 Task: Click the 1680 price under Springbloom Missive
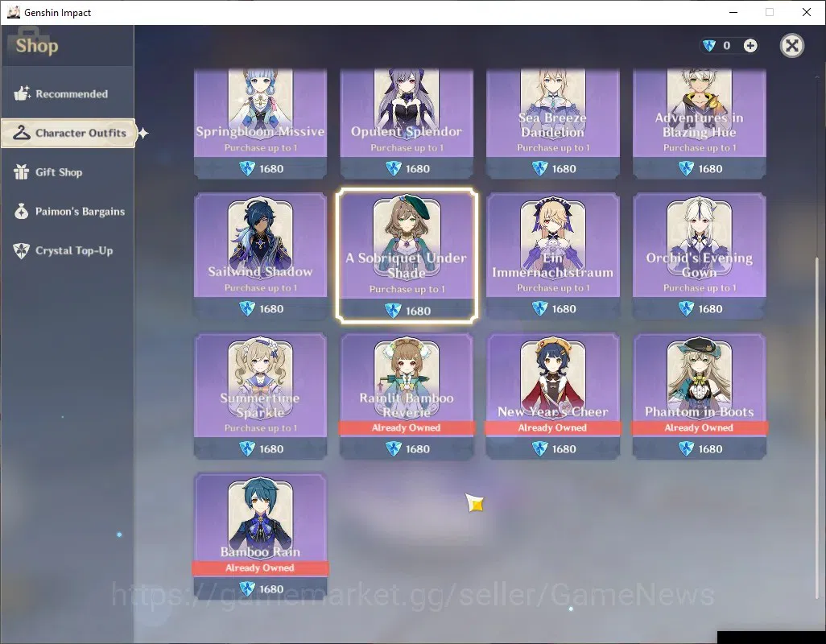271,169
